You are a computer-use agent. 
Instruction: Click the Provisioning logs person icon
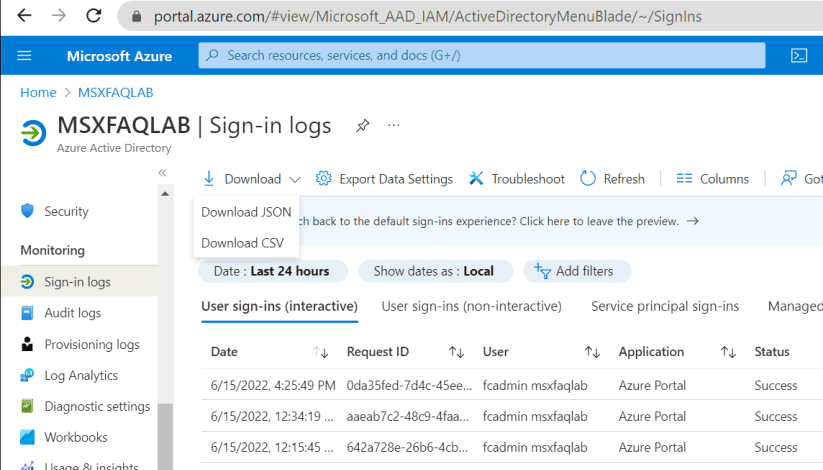[27, 344]
